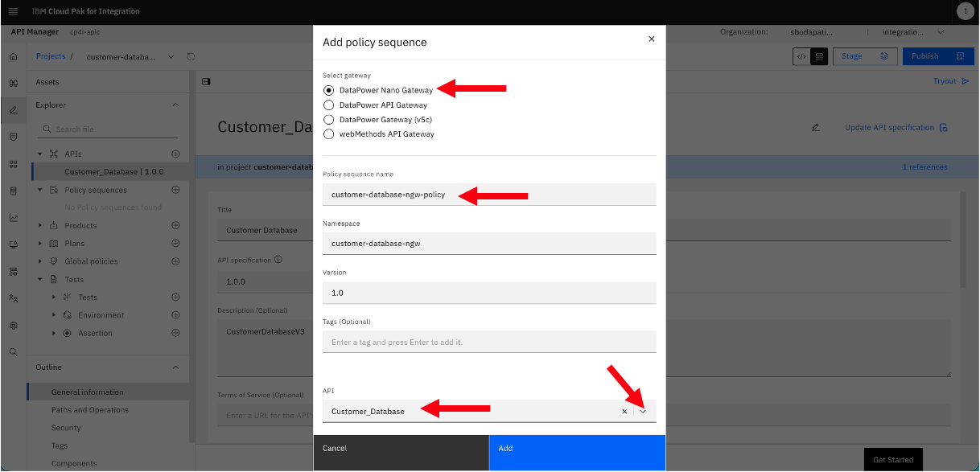Viewport: 980px width, 472px height.
Task: Collapse the Explorer panel
Action: 175,105
